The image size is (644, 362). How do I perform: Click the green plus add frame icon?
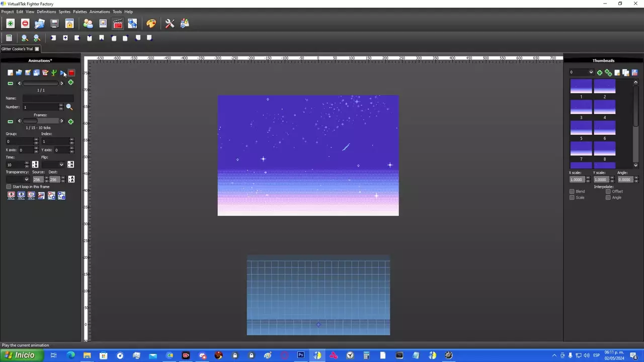click(x=70, y=122)
